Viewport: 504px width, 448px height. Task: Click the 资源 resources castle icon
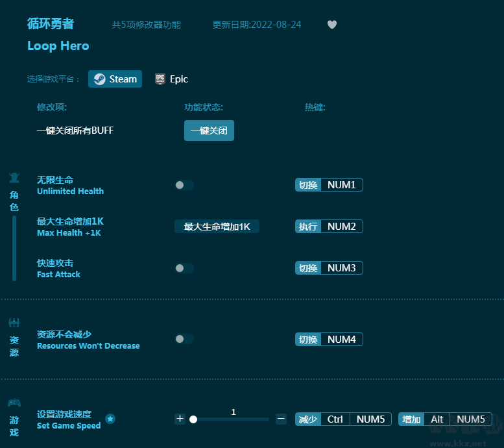tap(14, 323)
